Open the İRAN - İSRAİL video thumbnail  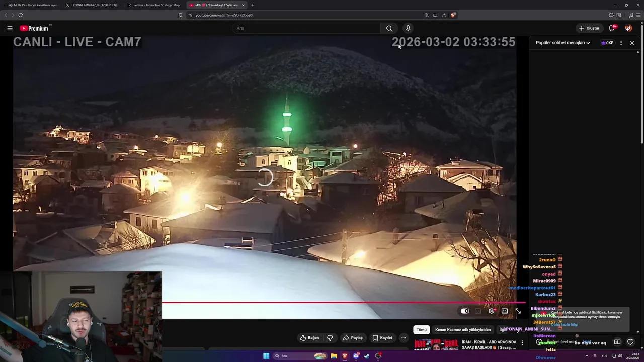click(437, 344)
